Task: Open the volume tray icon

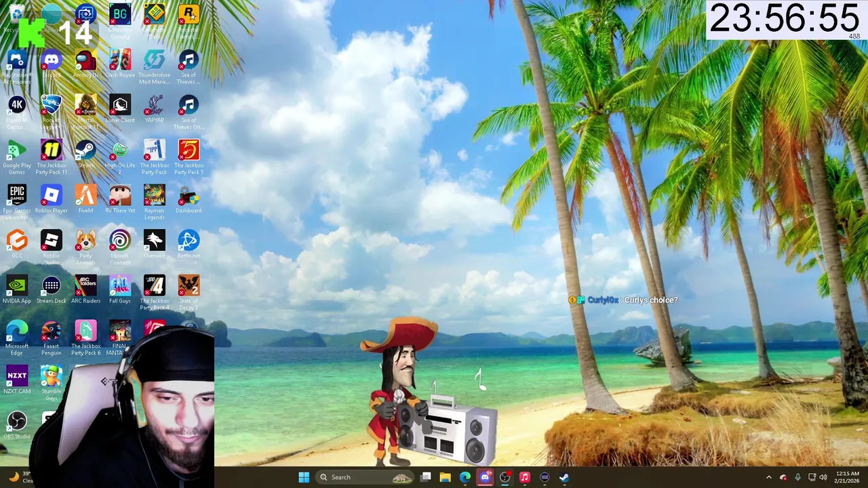Action: (x=825, y=477)
